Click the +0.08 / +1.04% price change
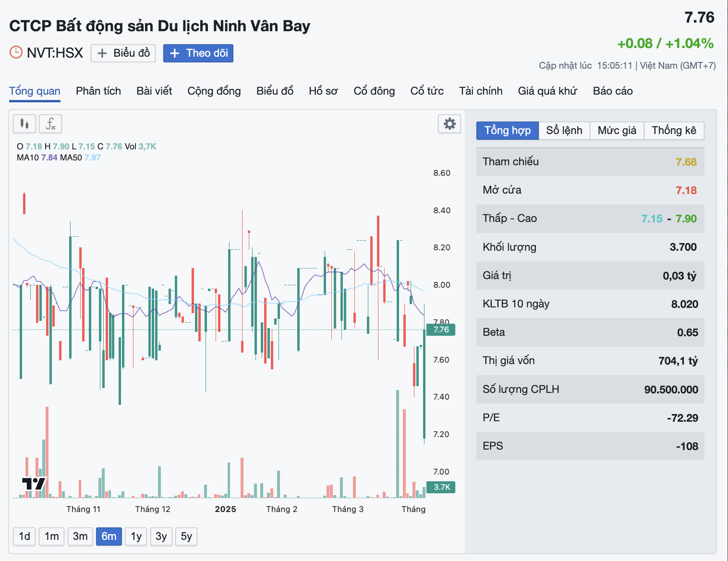The width and height of the screenshot is (728, 561). coord(666,43)
